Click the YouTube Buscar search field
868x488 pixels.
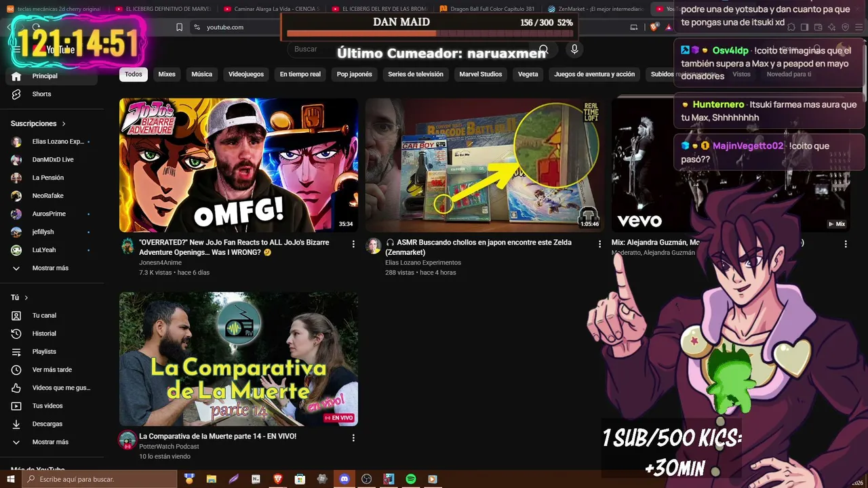407,49
